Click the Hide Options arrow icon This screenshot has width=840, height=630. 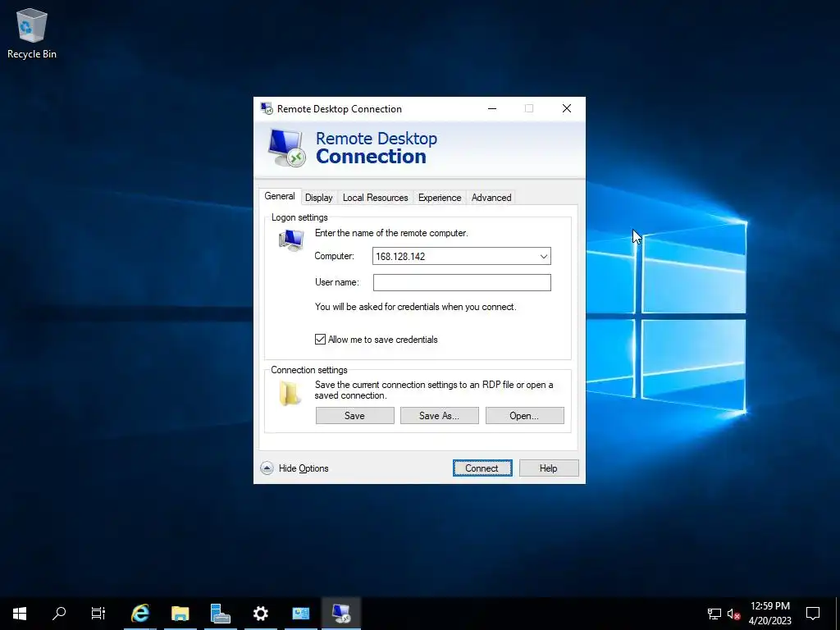pos(267,468)
